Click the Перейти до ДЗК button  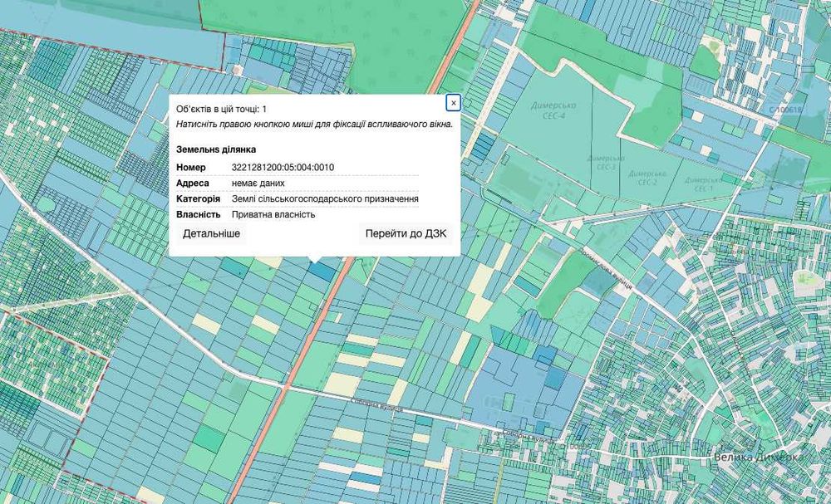(406, 233)
